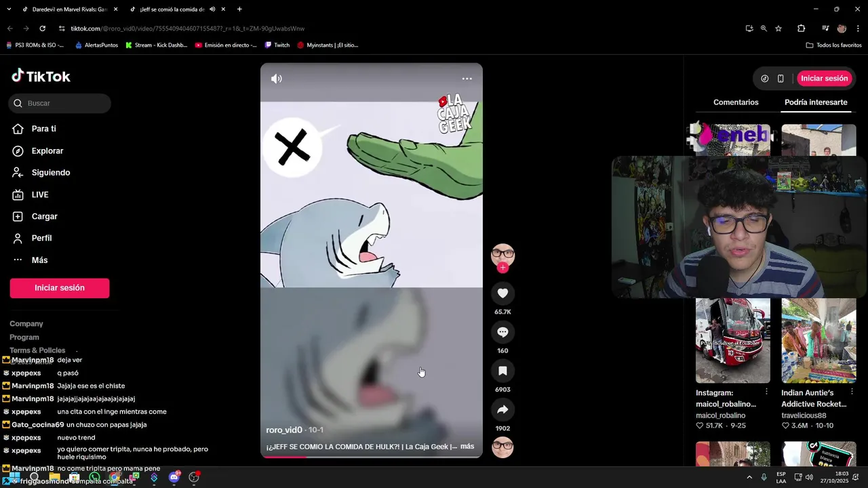Open the PS3 ROMs & ISO bookmark
Screen dimensions: 868x488
point(35,45)
